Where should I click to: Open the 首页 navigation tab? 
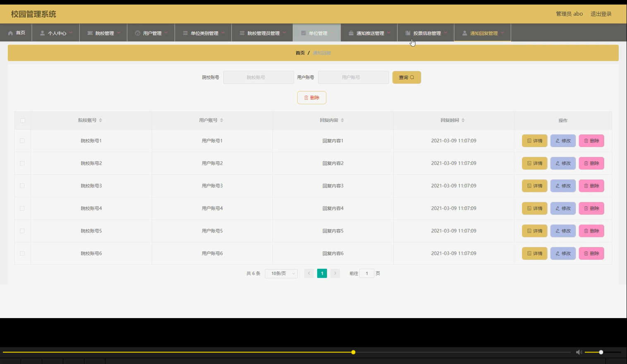click(16, 33)
